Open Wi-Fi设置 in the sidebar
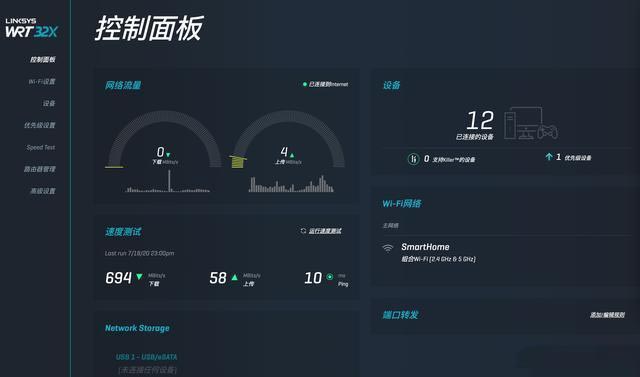Screen dimensions: 640x377 [x=42, y=82]
